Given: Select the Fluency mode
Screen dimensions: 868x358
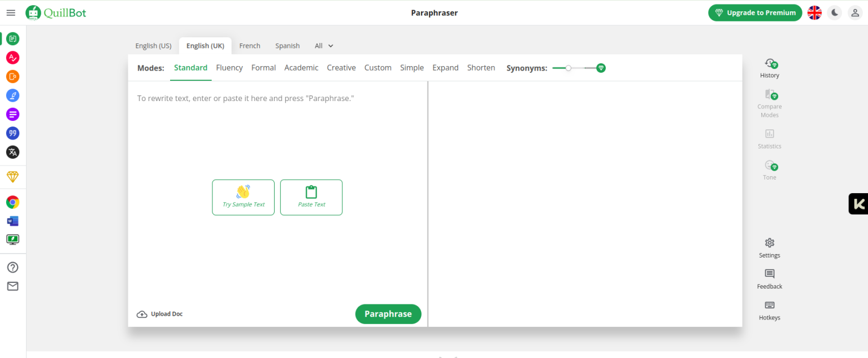Looking at the screenshot, I should pyautogui.click(x=229, y=68).
